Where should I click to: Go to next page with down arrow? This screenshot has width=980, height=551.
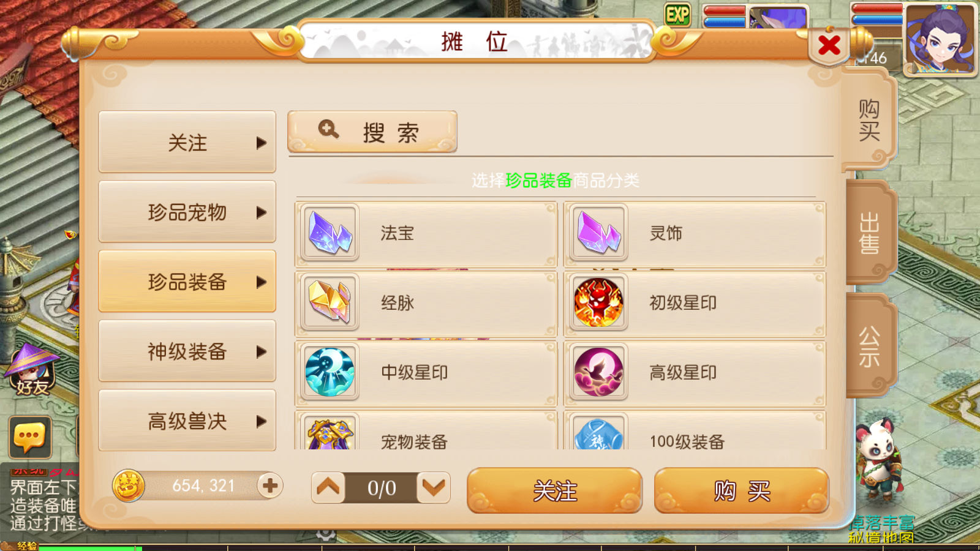[x=434, y=487]
